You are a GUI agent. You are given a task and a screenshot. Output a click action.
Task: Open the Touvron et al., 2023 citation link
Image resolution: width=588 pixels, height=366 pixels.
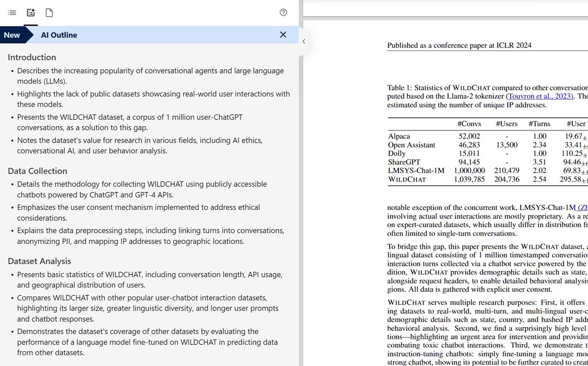[x=539, y=97]
